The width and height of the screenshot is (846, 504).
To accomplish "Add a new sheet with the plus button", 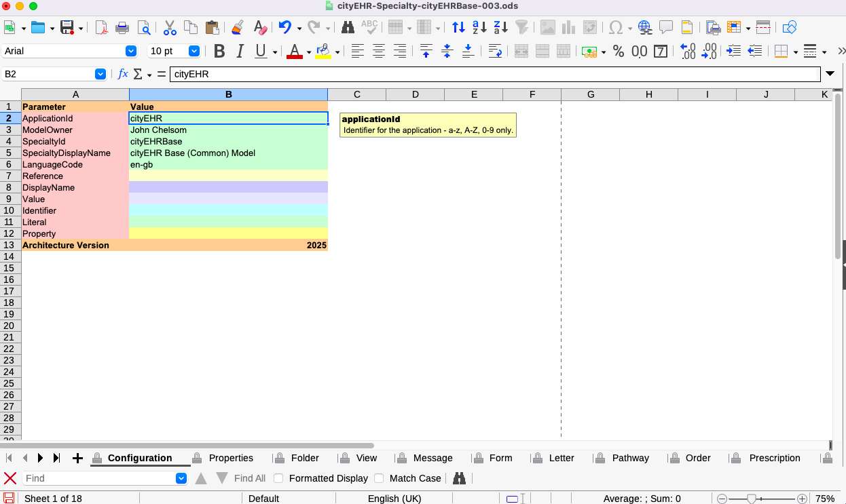I will click(77, 458).
